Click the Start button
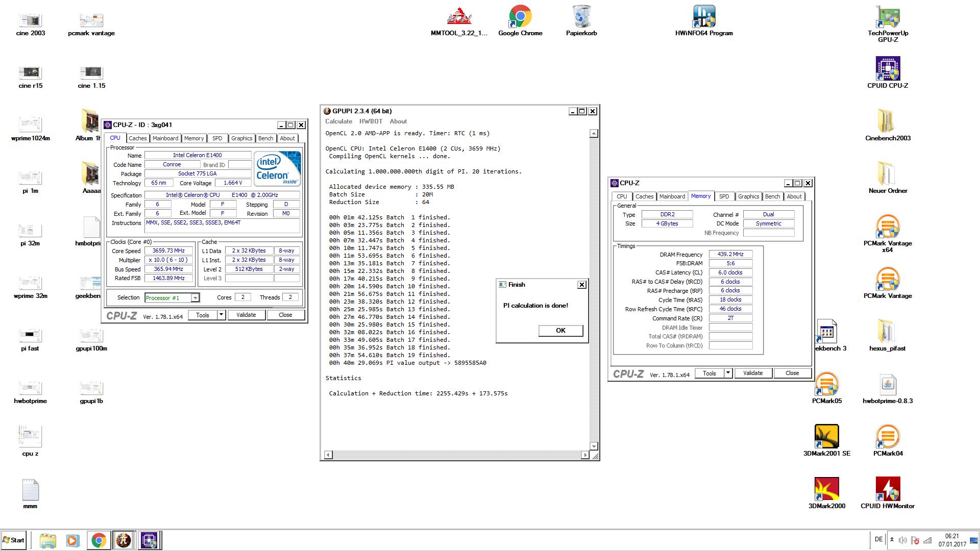The image size is (980, 551). (14, 540)
